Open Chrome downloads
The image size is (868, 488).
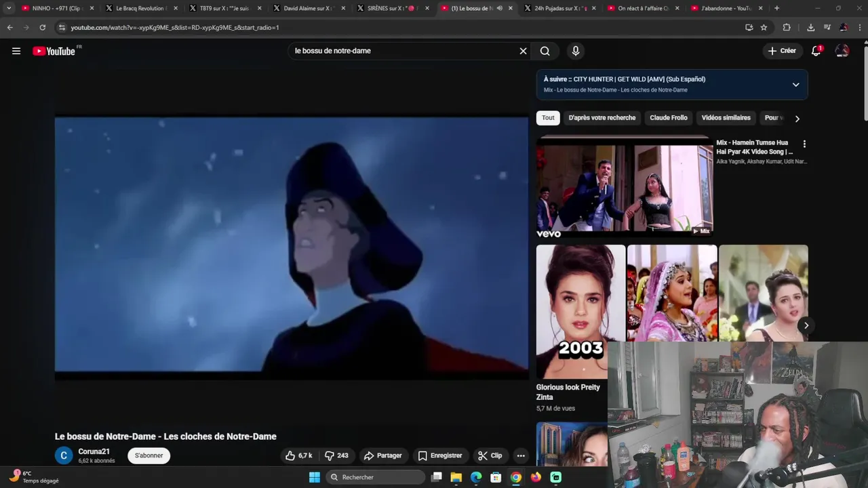pyautogui.click(x=810, y=27)
